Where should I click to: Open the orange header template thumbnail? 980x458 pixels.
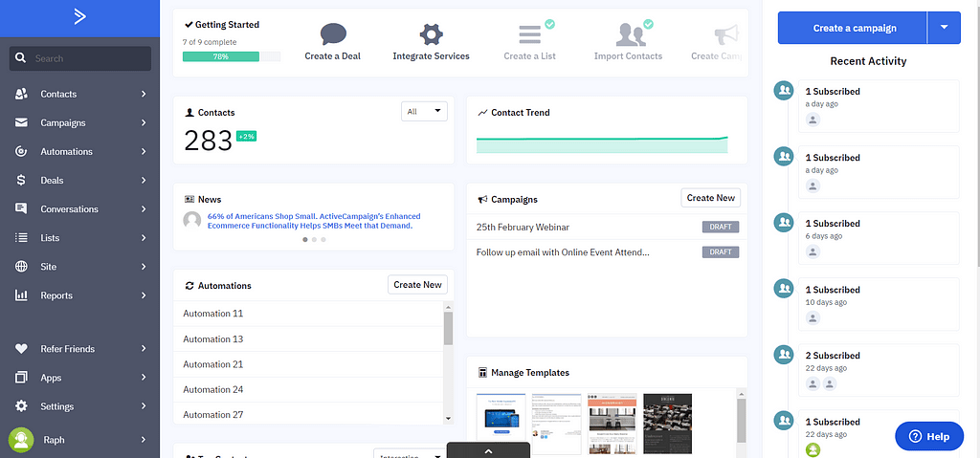[612, 424]
